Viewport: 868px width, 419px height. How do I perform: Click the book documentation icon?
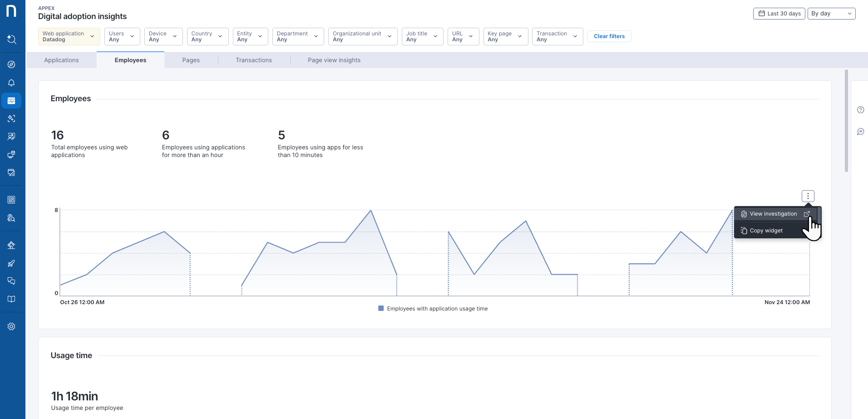(12, 299)
